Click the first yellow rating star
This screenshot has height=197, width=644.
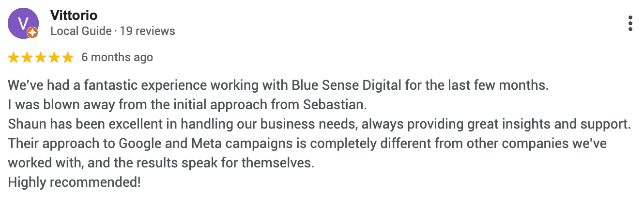pos(14,58)
